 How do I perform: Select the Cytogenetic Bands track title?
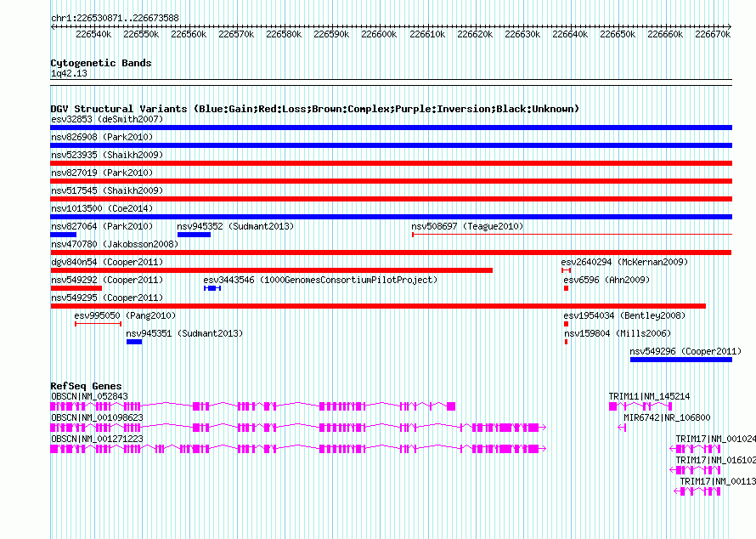pyautogui.click(x=101, y=63)
